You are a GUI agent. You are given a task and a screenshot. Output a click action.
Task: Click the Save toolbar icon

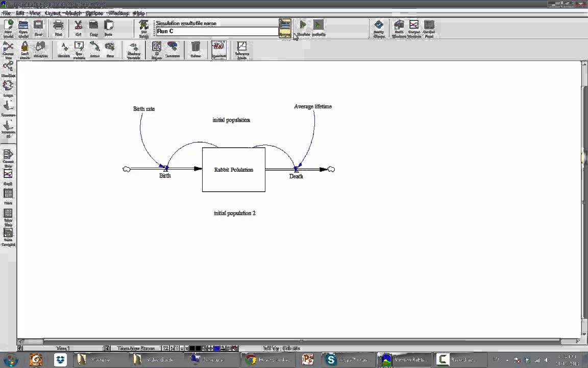[38, 28]
